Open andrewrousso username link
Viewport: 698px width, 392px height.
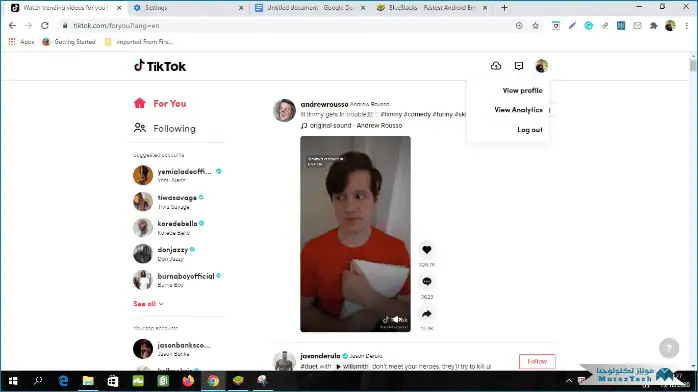tap(324, 104)
